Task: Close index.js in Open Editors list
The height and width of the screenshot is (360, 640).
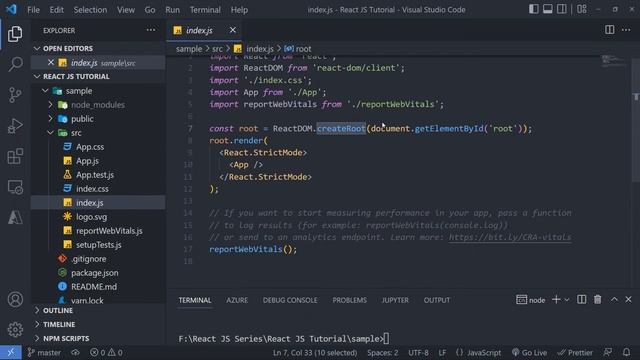Action: click(x=51, y=62)
